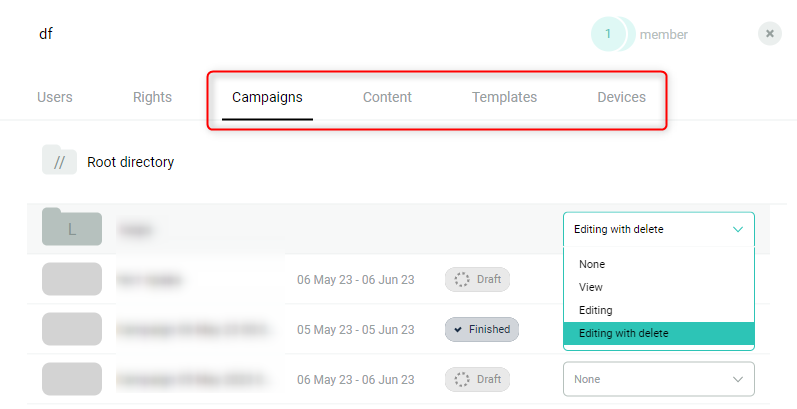Click the Finished status badge

click(x=482, y=329)
